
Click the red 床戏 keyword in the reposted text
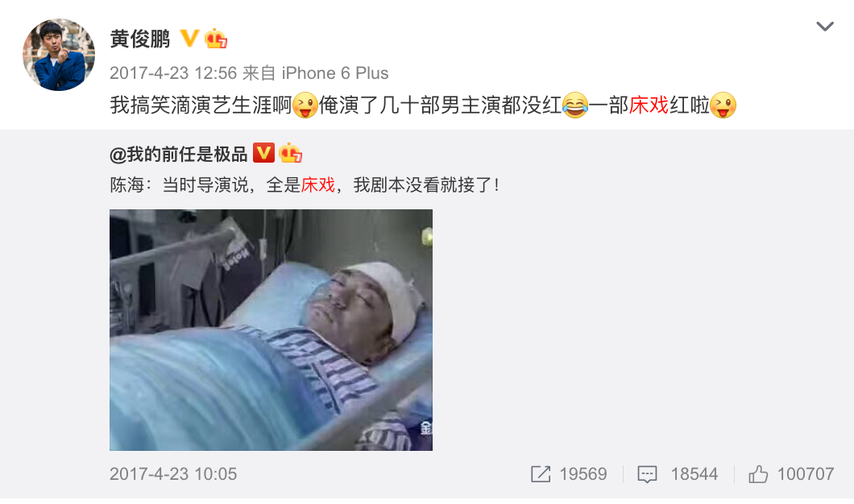click(318, 185)
